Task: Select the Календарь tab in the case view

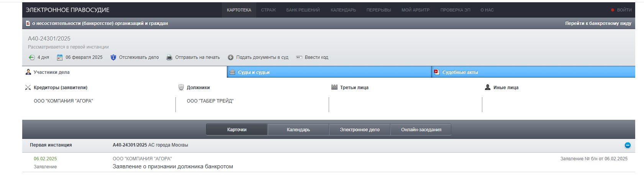Action: [298, 130]
